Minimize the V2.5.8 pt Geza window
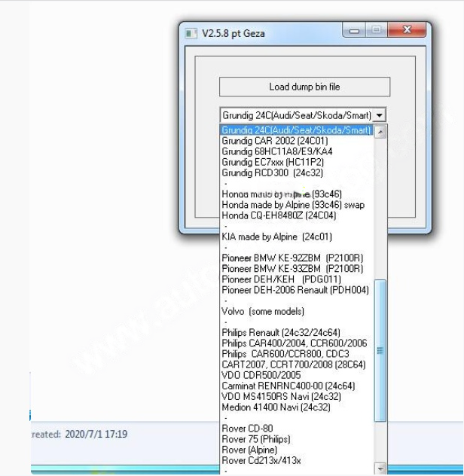The height and width of the screenshot is (476, 464). pyautogui.click(x=354, y=30)
